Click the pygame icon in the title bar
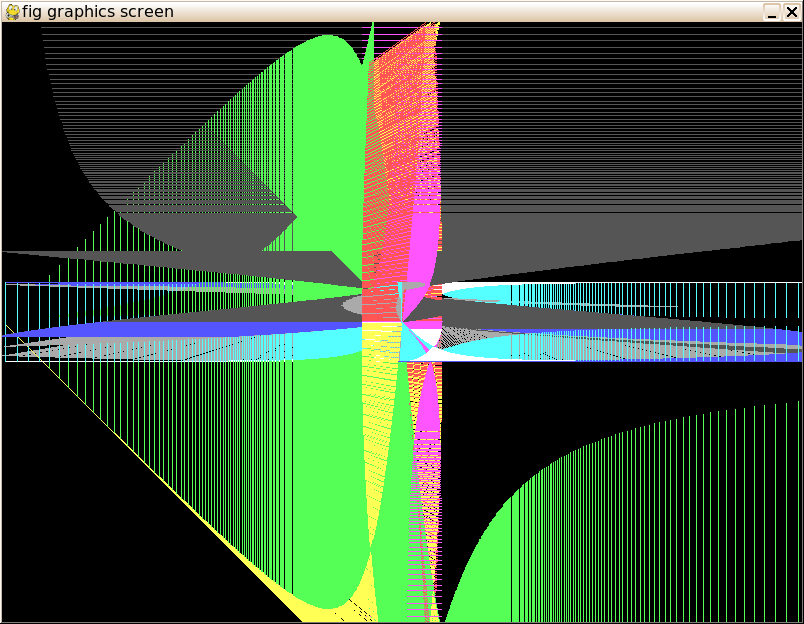 (x=12, y=12)
